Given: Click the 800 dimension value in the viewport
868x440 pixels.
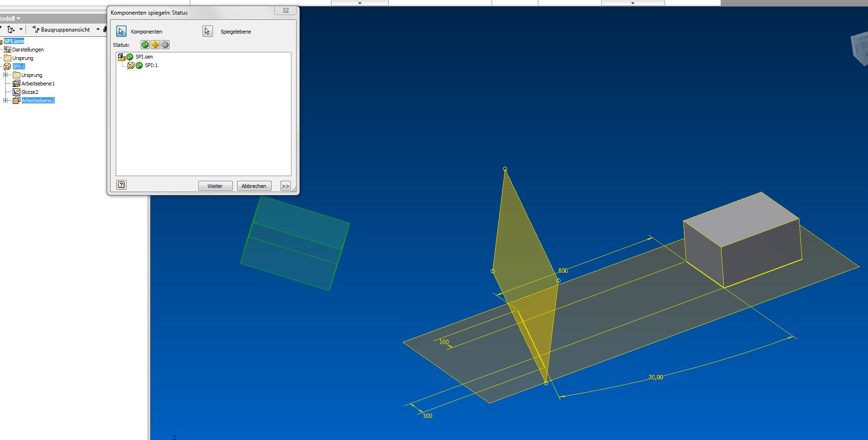Looking at the screenshot, I should (563, 271).
